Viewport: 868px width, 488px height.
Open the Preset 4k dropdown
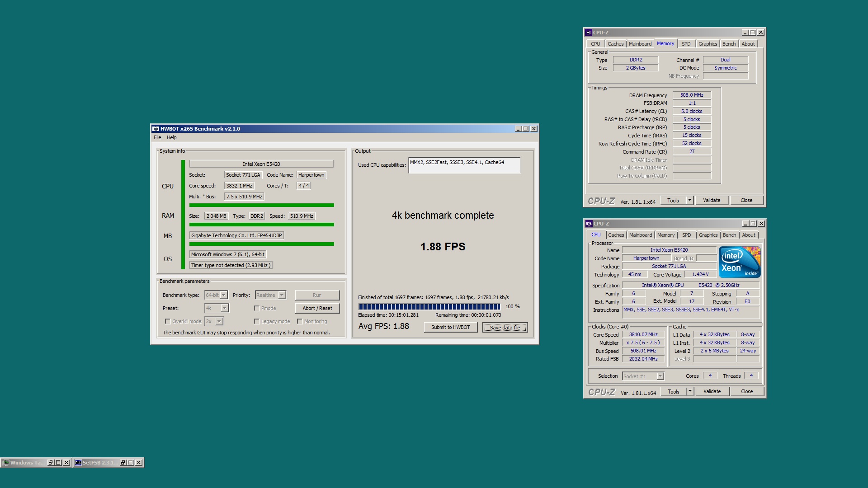pos(224,308)
